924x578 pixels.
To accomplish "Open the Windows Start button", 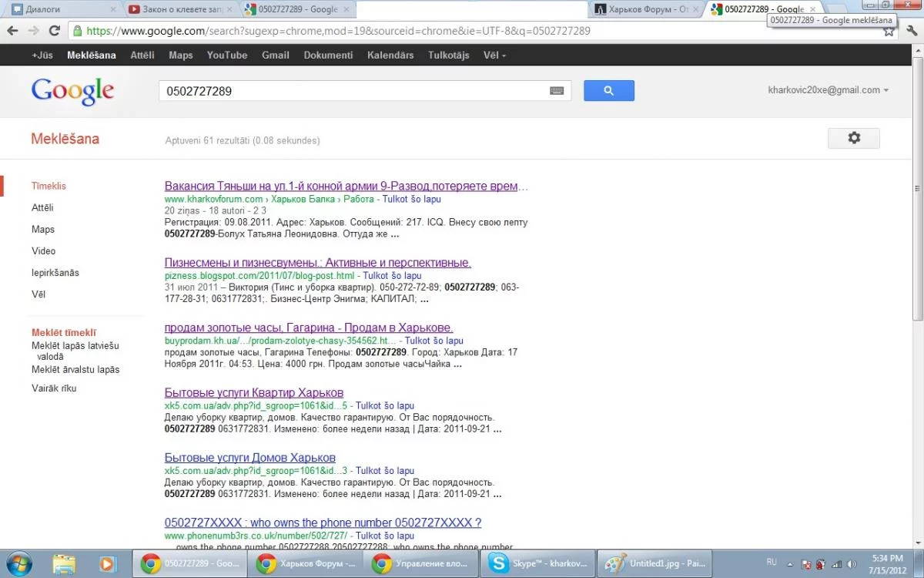I will coord(18,563).
